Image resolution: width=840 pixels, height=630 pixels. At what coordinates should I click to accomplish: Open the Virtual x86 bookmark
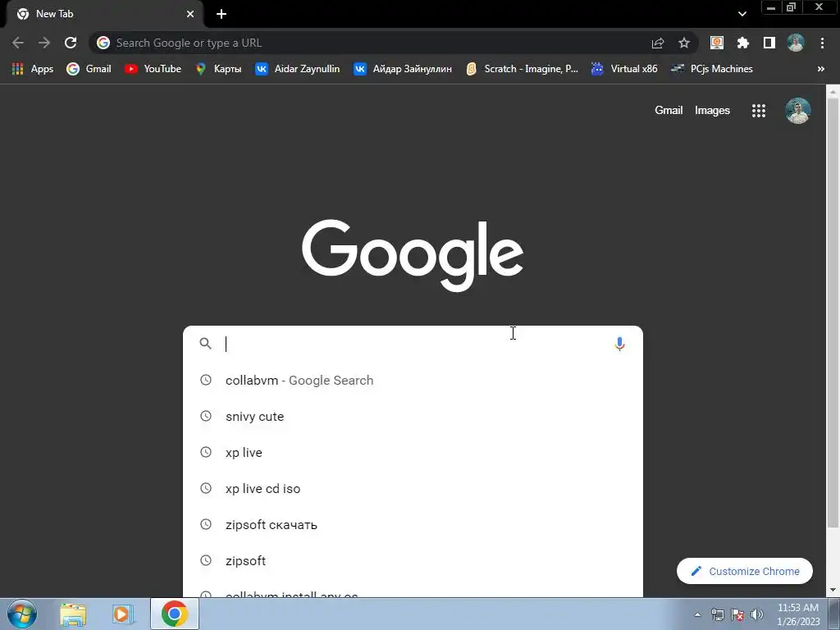coord(624,69)
